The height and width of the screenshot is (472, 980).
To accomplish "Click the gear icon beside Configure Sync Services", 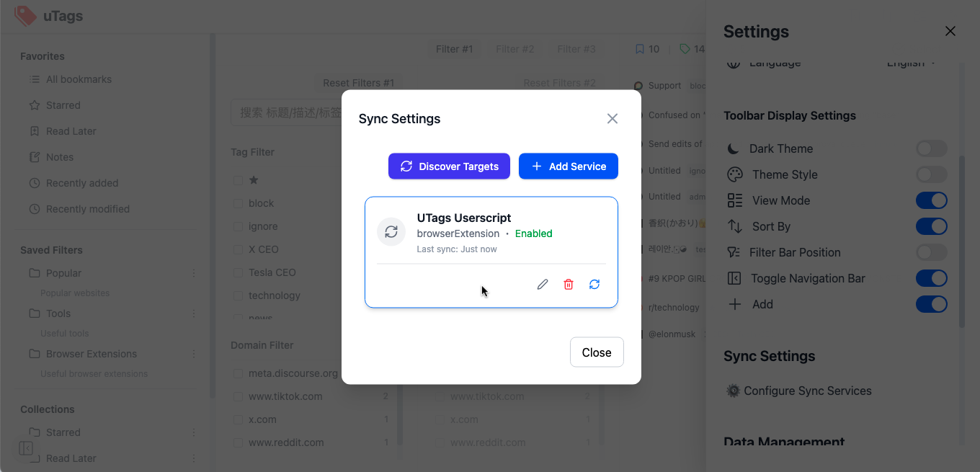I will tap(734, 391).
